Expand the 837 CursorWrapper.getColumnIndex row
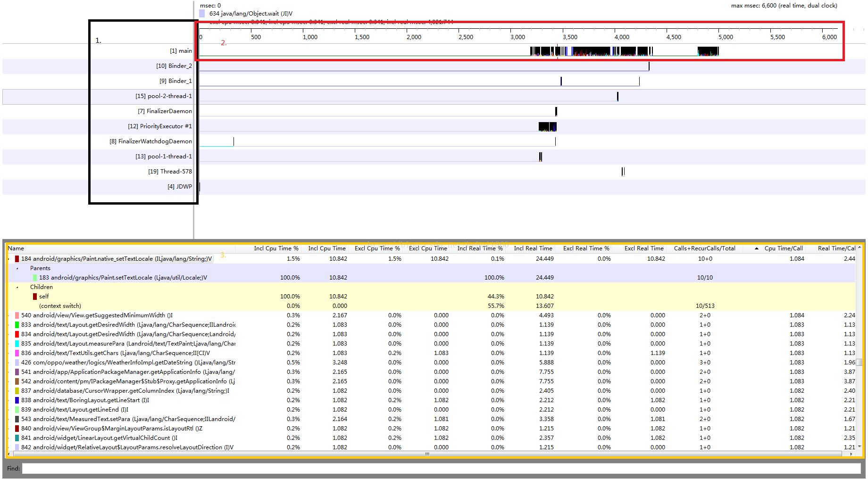The height and width of the screenshot is (479, 868). 9,391
